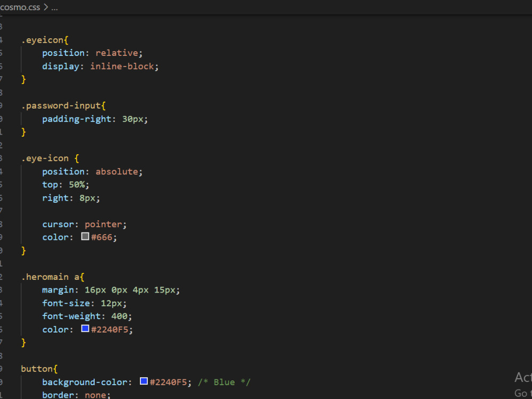Open the button background-color #2240F5 swatch
532x399 pixels.
click(x=144, y=381)
